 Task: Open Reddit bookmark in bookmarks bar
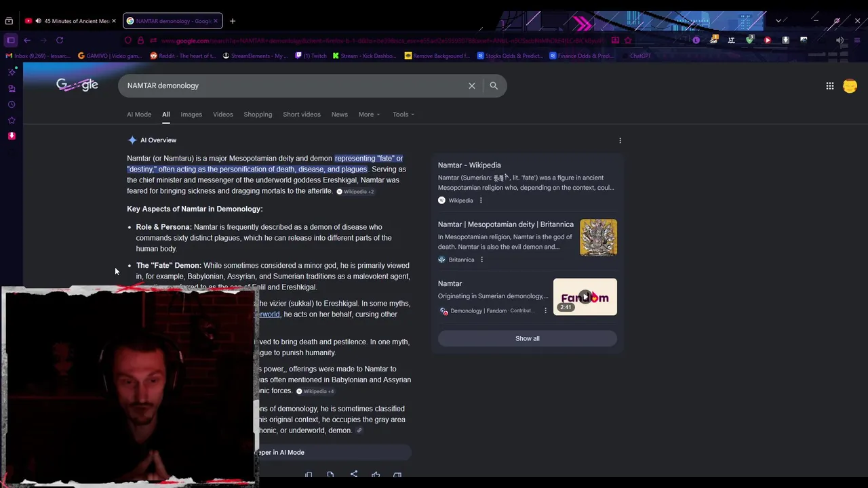[183, 56]
